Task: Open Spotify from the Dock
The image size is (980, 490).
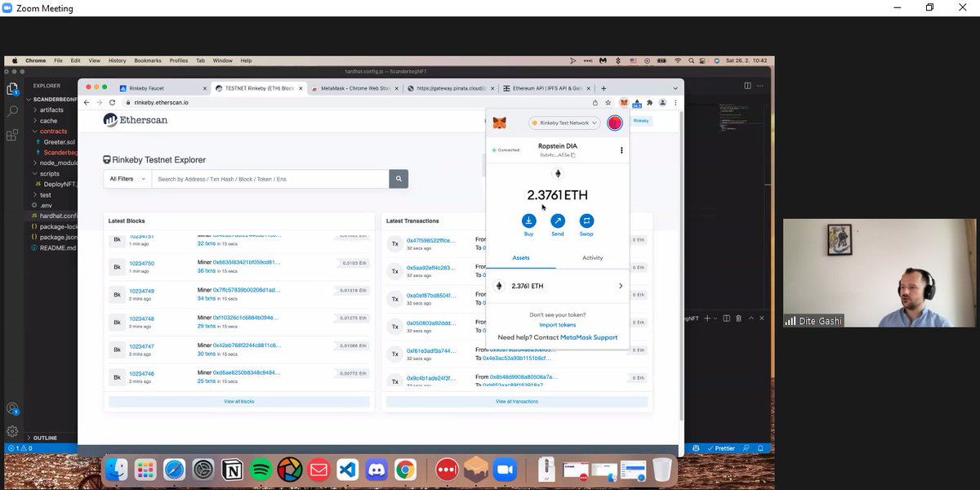Action: point(261,470)
